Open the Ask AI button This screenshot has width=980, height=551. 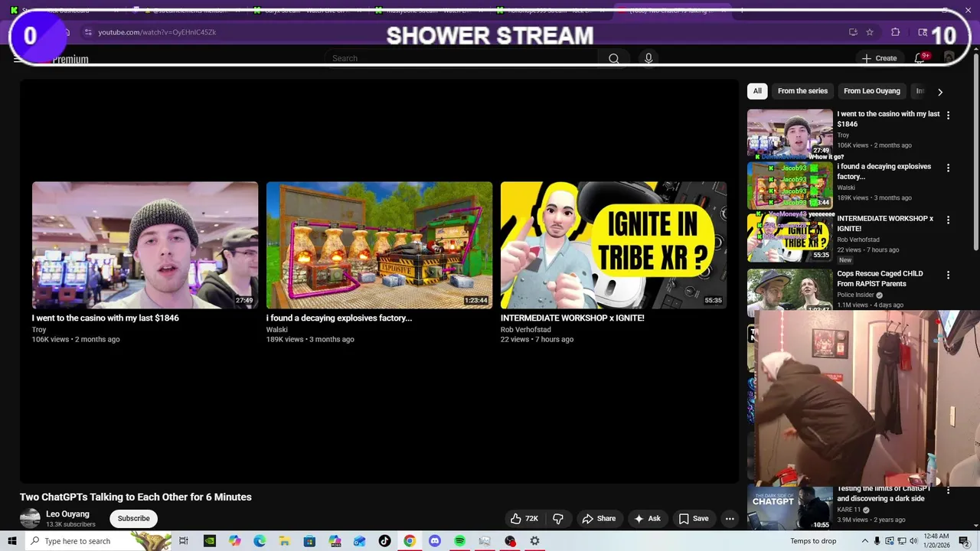[647, 518]
